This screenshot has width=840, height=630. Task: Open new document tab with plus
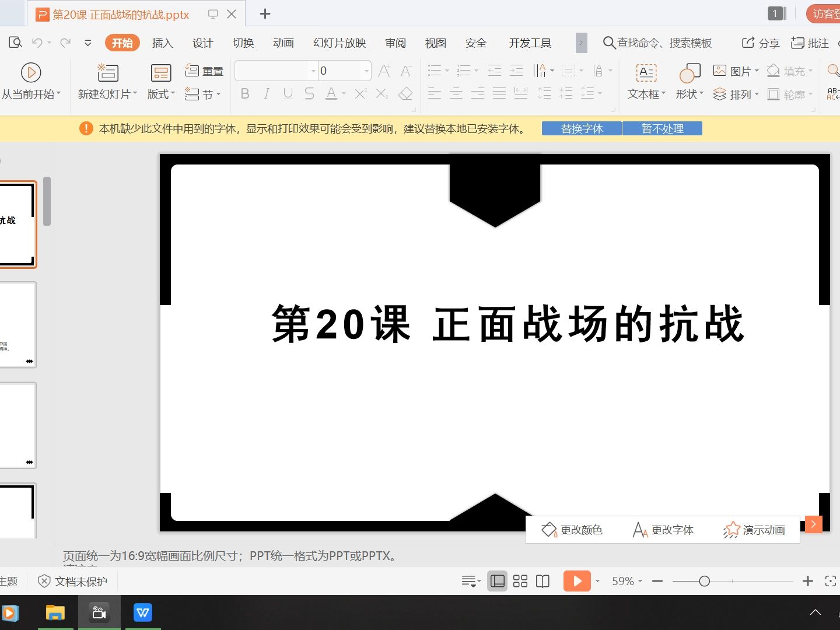[265, 14]
